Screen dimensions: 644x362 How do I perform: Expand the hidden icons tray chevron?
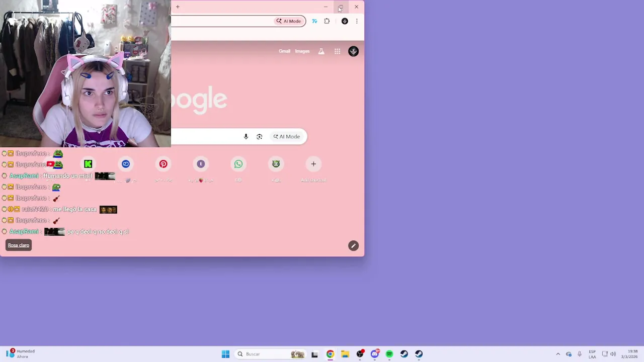click(x=558, y=354)
